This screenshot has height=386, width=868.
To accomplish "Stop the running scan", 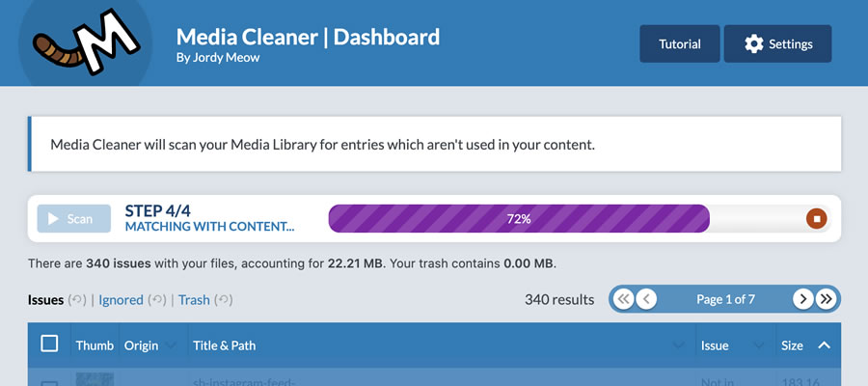I will click(816, 219).
